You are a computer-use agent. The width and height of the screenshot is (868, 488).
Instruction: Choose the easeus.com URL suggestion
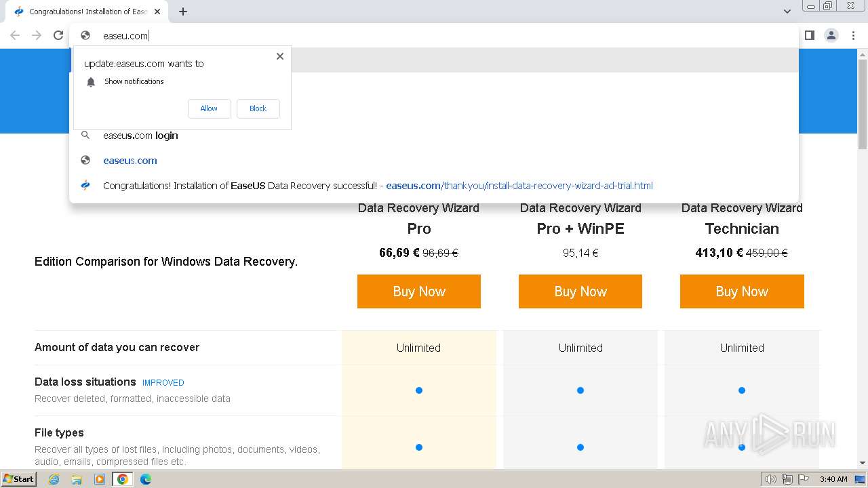130,161
